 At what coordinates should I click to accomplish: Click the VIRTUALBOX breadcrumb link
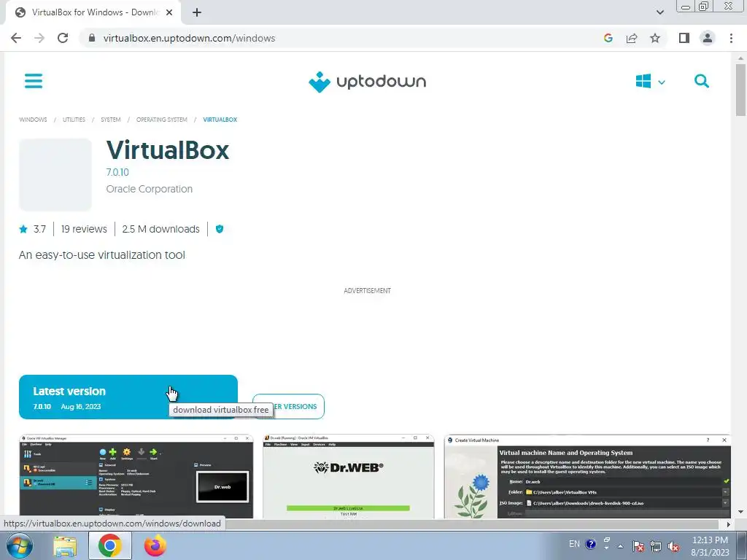click(x=220, y=120)
